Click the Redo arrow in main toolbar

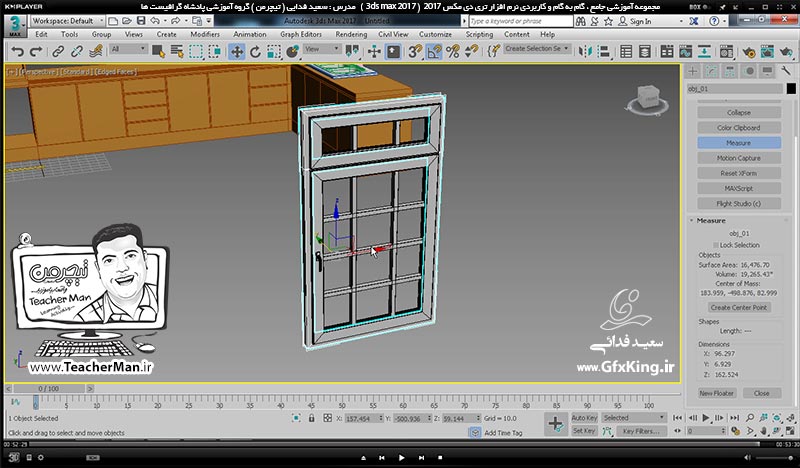[x=36, y=52]
